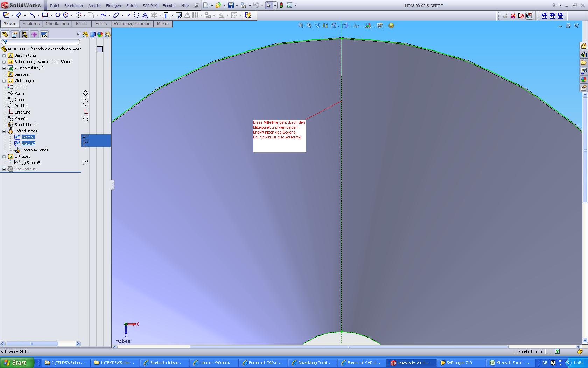Select the Sketch Text tool
This screenshot has height=368, width=588.
click(145, 15)
